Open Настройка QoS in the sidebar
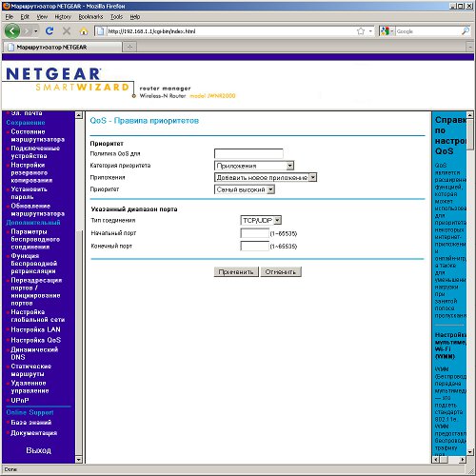This screenshot has width=476, height=476. coord(35,340)
